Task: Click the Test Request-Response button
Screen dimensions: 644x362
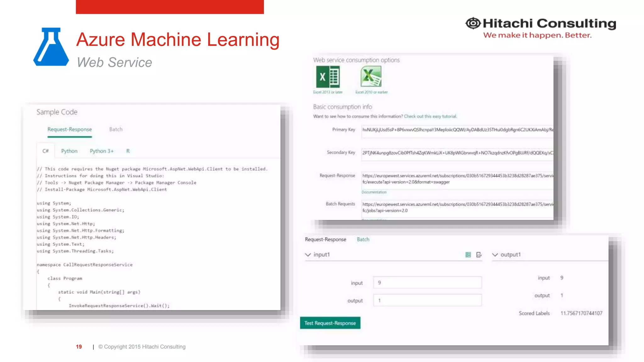Action: tap(330, 323)
